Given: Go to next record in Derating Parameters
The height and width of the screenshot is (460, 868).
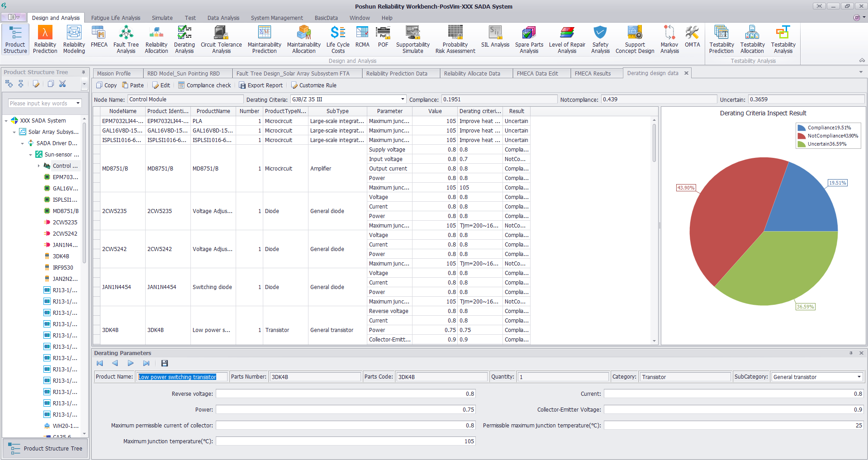Looking at the screenshot, I should click(131, 363).
